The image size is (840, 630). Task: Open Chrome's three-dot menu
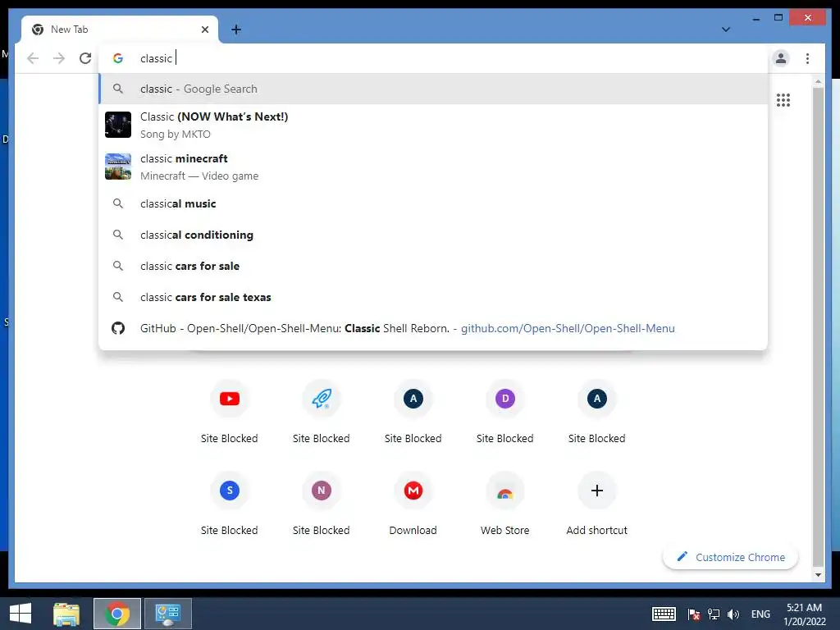coord(807,58)
